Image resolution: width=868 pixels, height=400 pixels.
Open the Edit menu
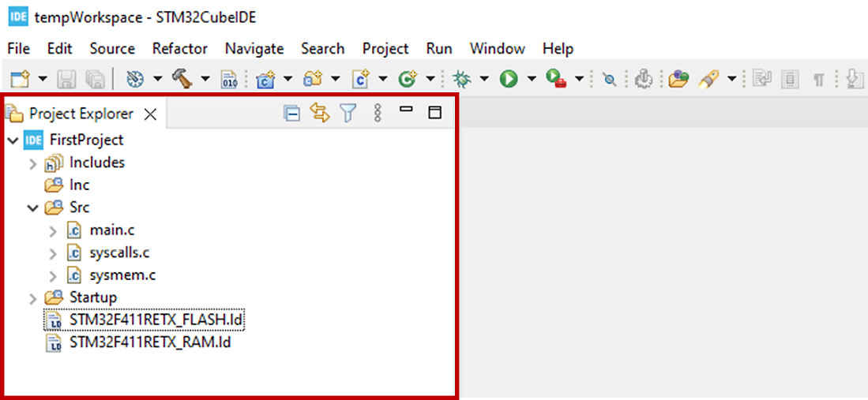point(60,49)
